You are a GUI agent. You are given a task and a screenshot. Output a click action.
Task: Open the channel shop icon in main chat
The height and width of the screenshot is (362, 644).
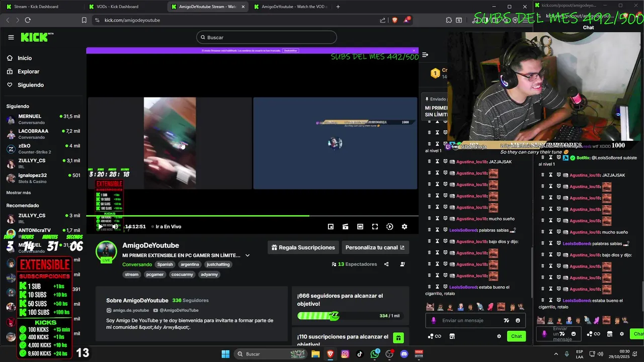point(452,336)
